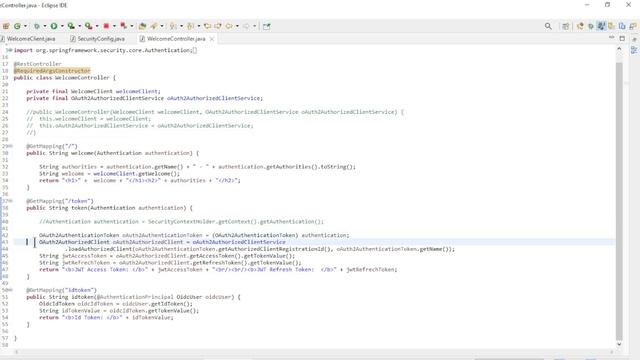Switch to the last perspective icon at right edge

632,26
